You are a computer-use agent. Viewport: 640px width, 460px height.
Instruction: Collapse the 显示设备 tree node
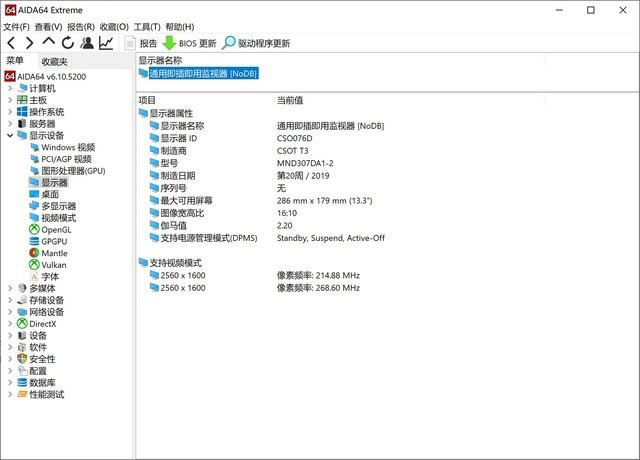[x=10, y=136]
